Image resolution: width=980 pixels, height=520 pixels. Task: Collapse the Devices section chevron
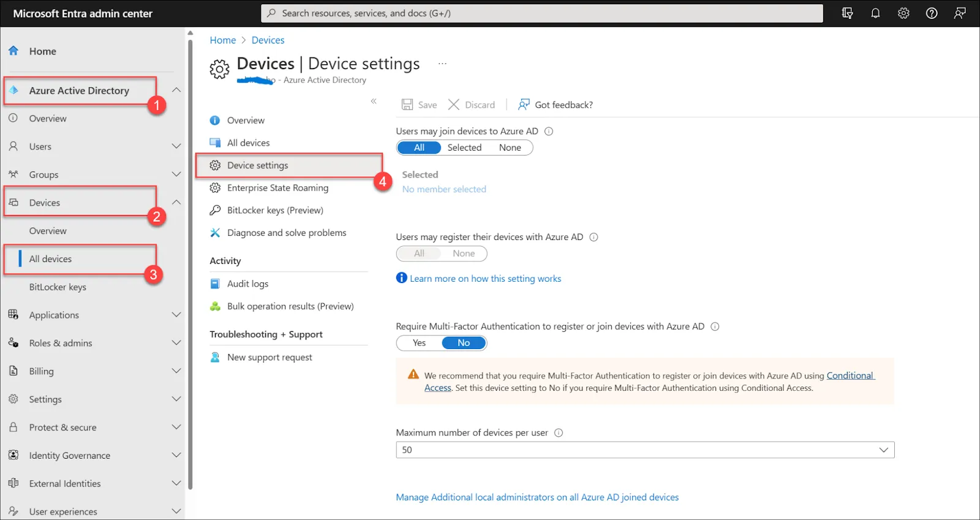coord(176,202)
